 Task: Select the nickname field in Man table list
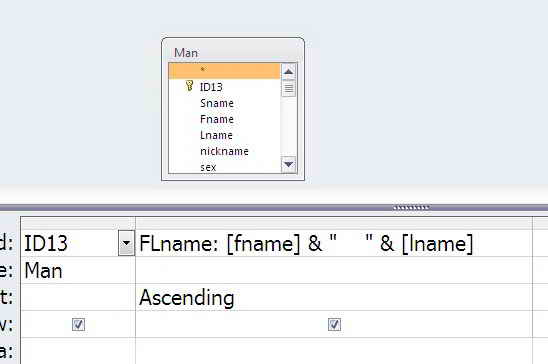pyautogui.click(x=224, y=151)
